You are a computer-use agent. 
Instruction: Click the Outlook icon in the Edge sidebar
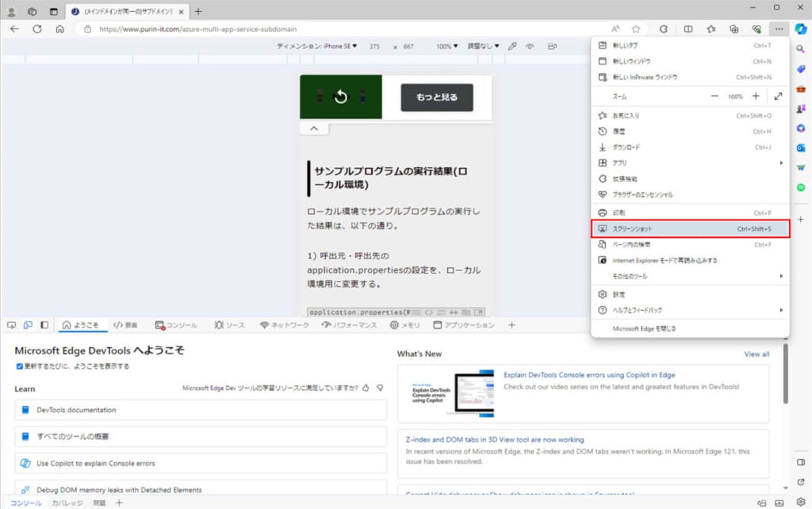800,147
